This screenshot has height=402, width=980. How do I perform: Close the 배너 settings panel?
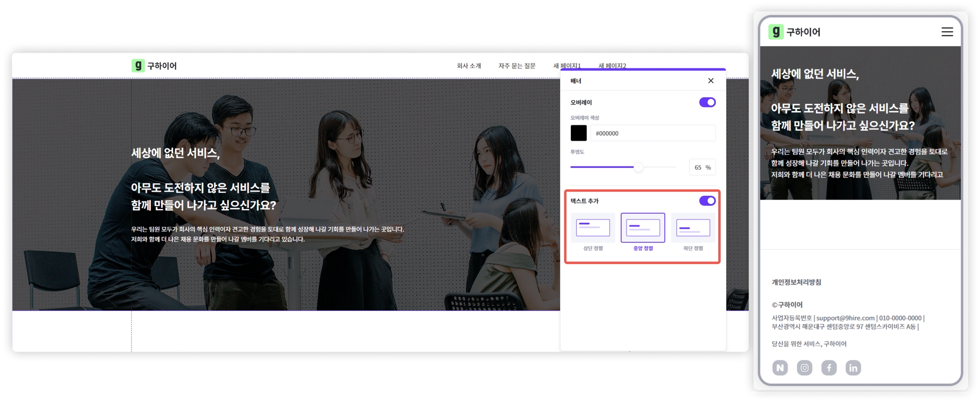tap(711, 81)
